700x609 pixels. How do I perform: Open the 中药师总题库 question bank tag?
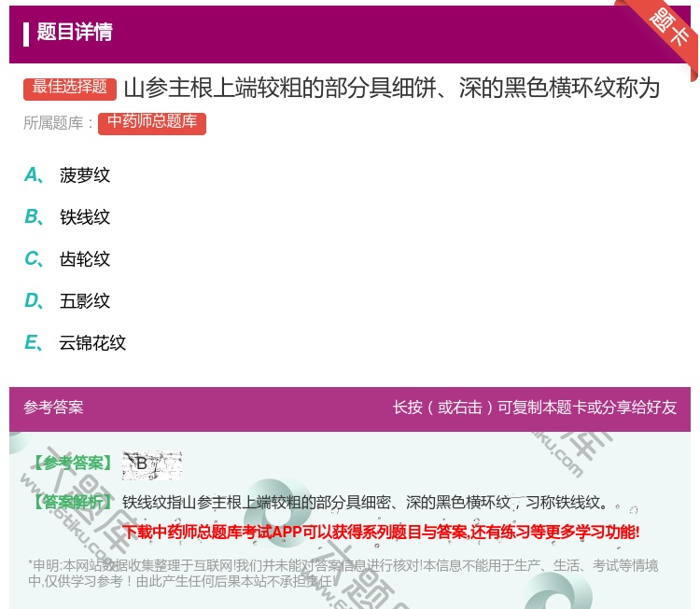click(152, 123)
